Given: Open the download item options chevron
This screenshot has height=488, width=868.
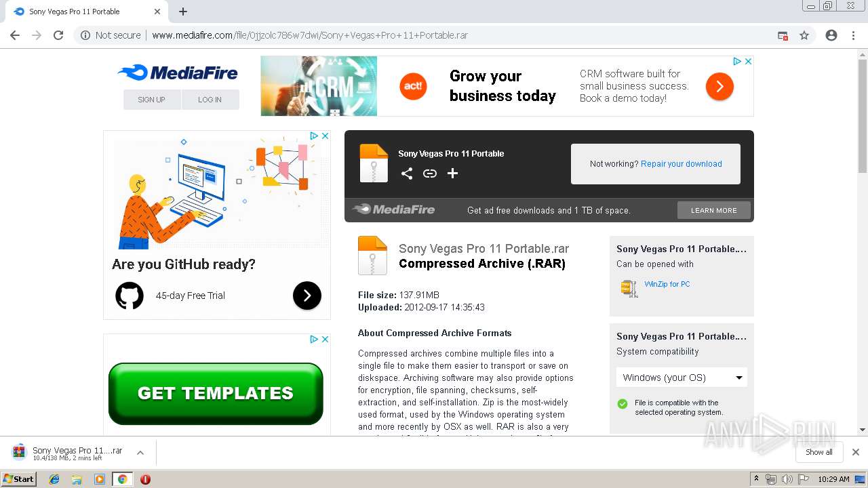Looking at the screenshot, I should point(140,453).
